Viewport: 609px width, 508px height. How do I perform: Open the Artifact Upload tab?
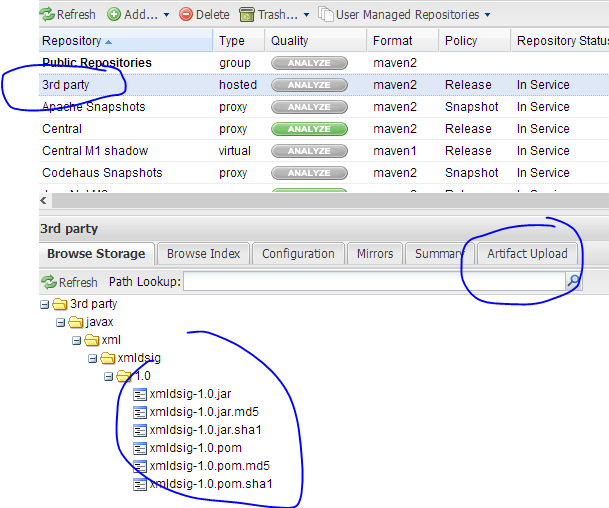[x=527, y=254]
